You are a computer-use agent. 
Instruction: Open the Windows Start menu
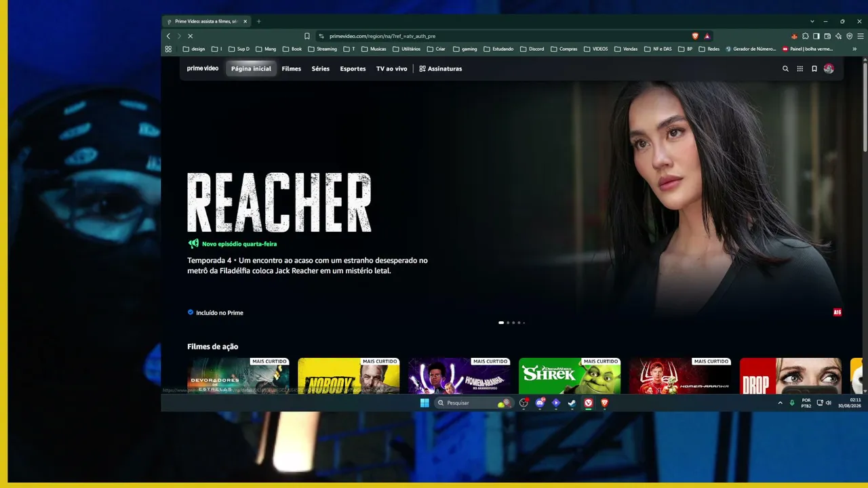[x=425, y=403]
